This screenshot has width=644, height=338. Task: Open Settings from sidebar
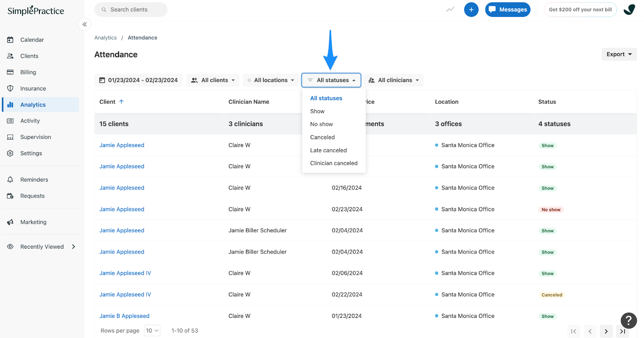point(31,153)
